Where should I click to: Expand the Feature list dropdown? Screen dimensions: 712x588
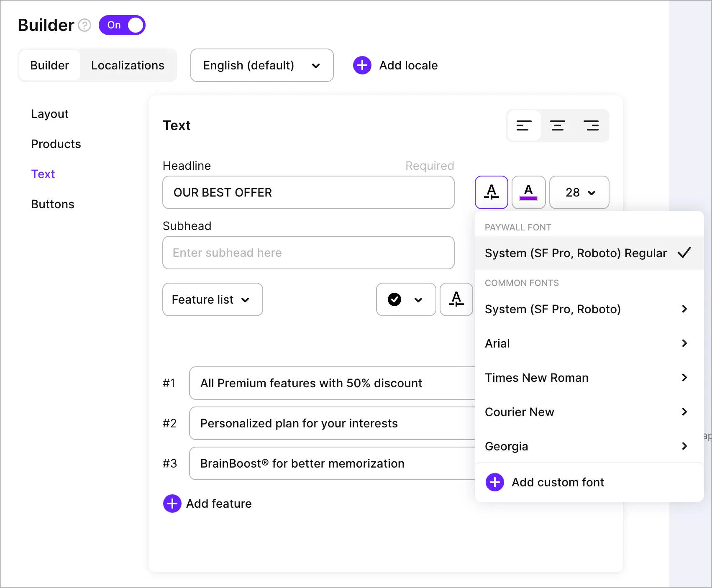[213, 299]
